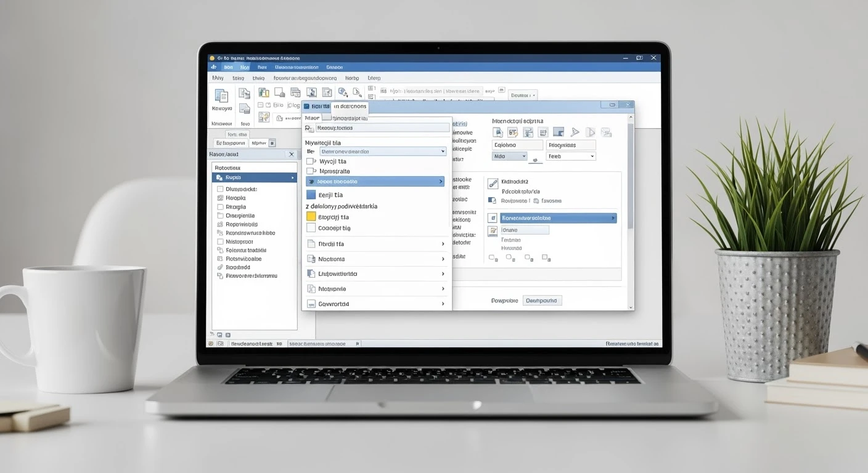Close the 'Rasor/aoed' side panel
The height and width of the screenshot is (473, 868).
coord(292,154)
